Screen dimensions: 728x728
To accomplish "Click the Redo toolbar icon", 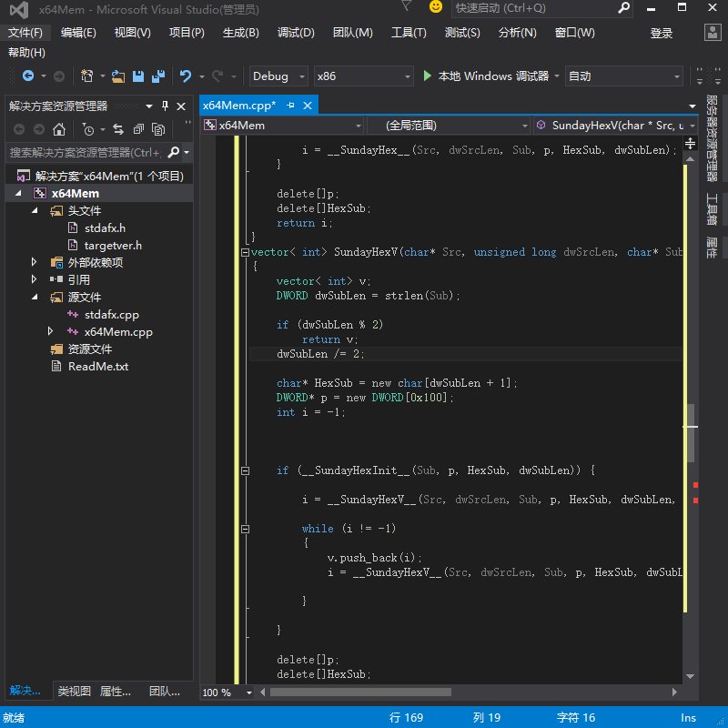I will (x=217, y=76).
